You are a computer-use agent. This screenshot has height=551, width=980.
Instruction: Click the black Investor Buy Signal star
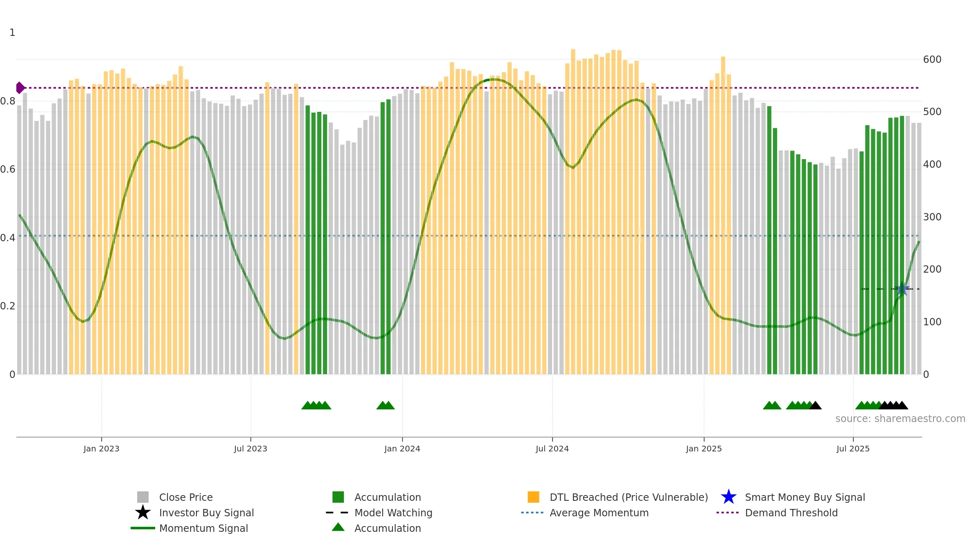pyautogui.click(x=143, y=512)
